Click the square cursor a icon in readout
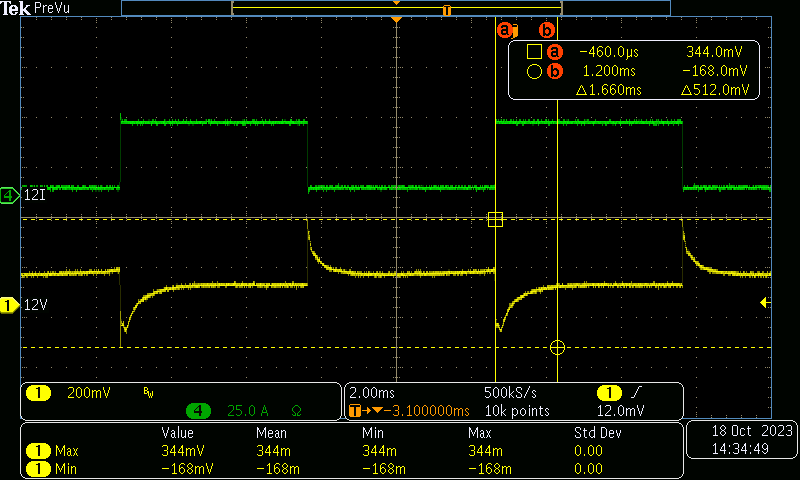800x480 pixels. pos(534,52)
